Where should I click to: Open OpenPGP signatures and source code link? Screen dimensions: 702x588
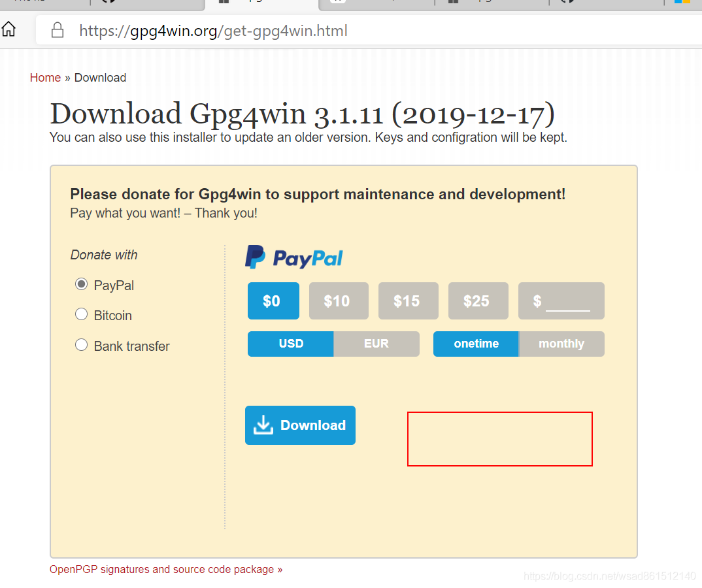(x=166, y=569)
